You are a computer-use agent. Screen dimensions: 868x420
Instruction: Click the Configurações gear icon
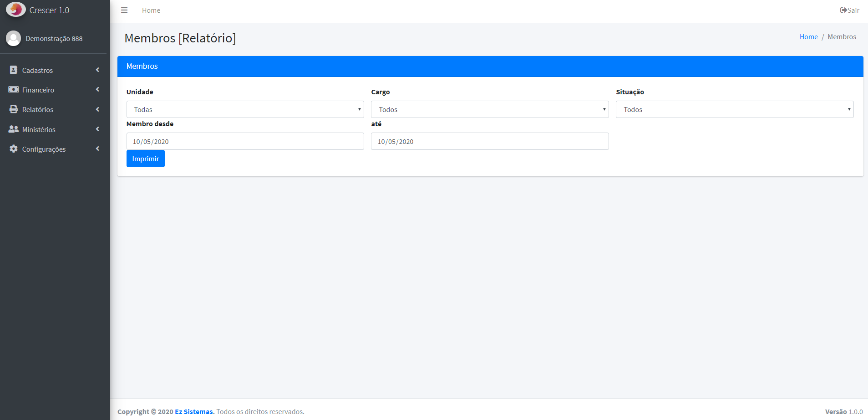coord(14,149)
